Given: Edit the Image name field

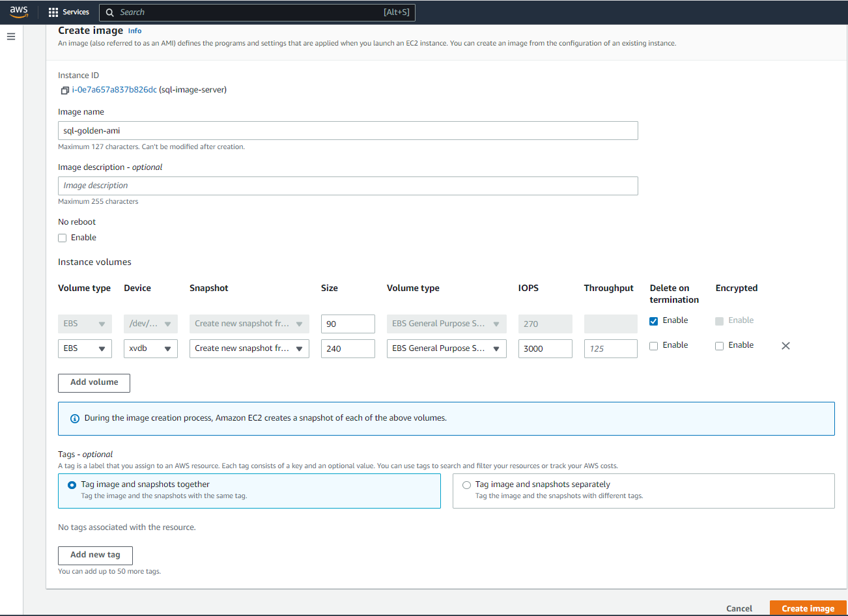Looking at the screenshot, I should pyautogui.click(x=348, y=131).
